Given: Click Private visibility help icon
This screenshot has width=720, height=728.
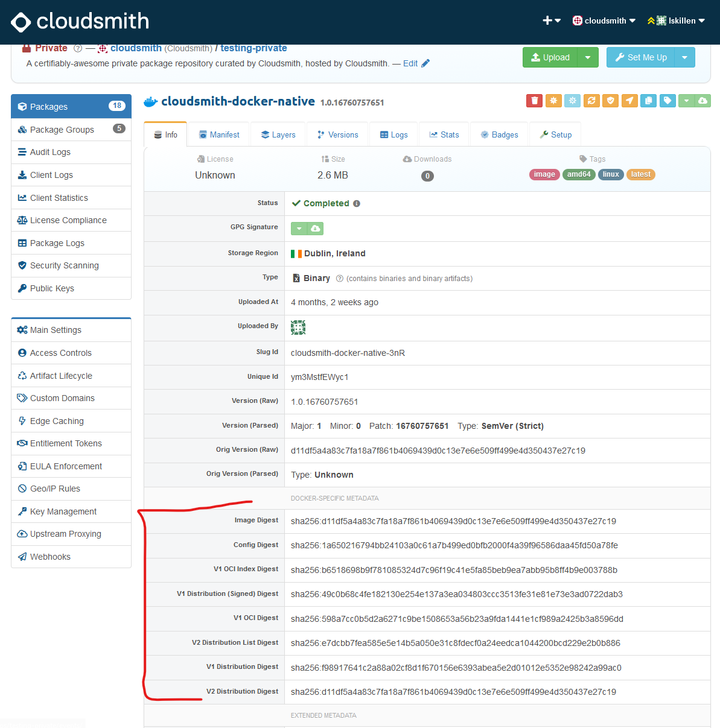Looking at the screenshot, I should 78,48.
